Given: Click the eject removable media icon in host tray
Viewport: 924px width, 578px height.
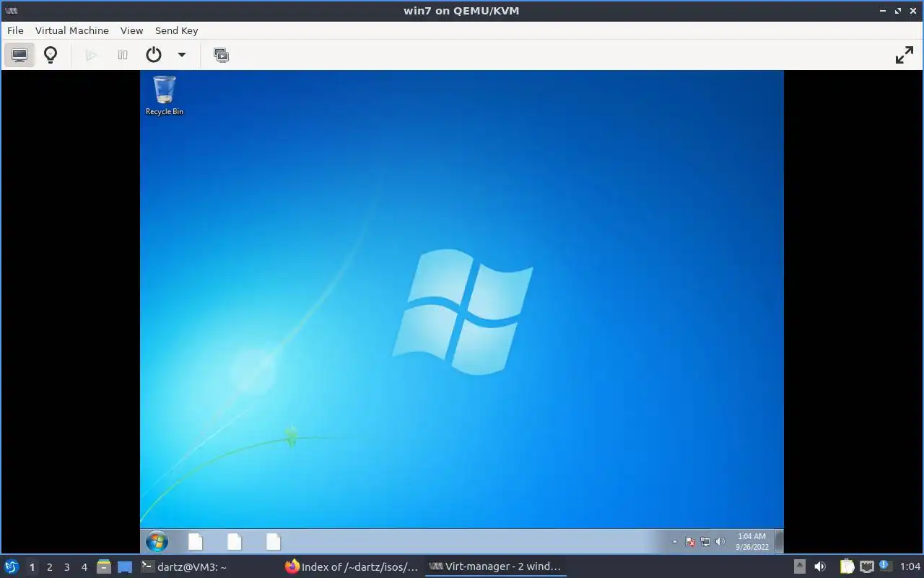Looking at the screenshot, I should pos(800,567).
